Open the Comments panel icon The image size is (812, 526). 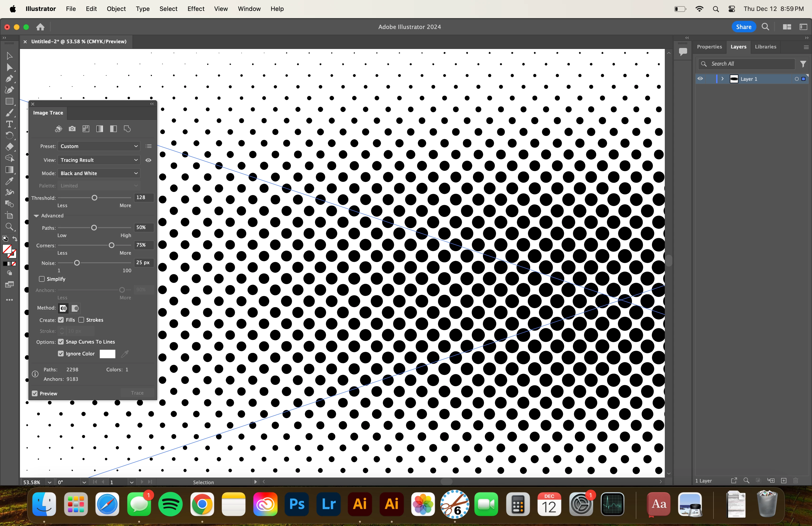point(683,52)
